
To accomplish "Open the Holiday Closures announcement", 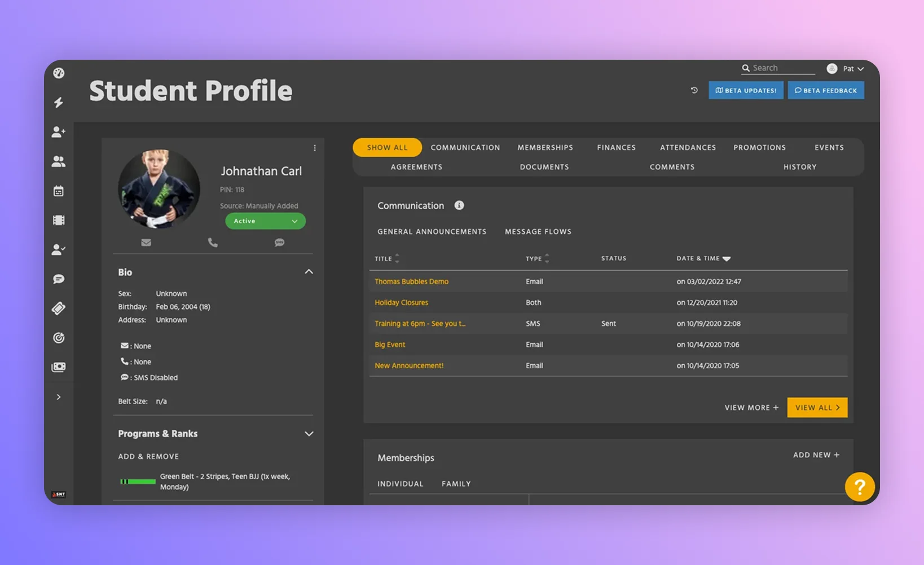I will [x=401, y=302].
